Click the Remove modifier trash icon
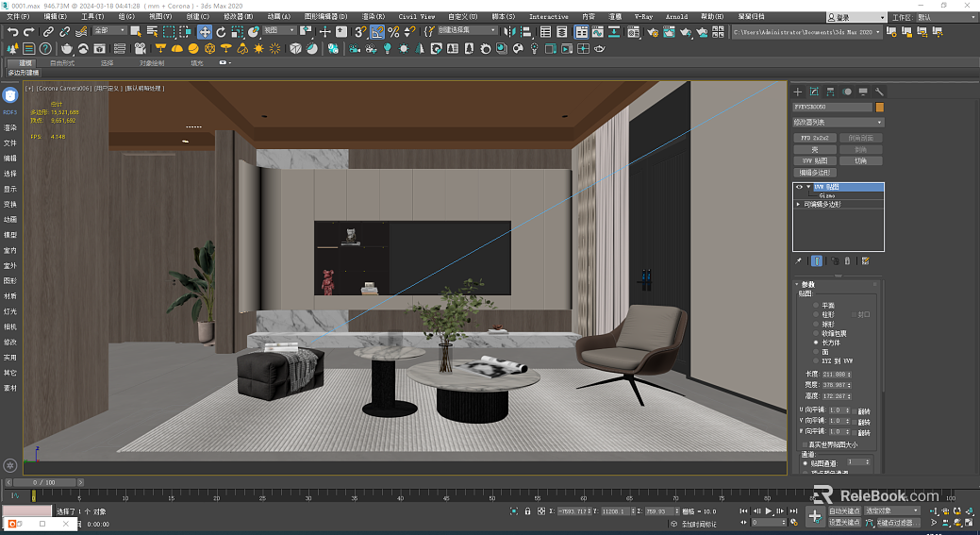The width and height of the screenshot is (980, 535). 848,261
